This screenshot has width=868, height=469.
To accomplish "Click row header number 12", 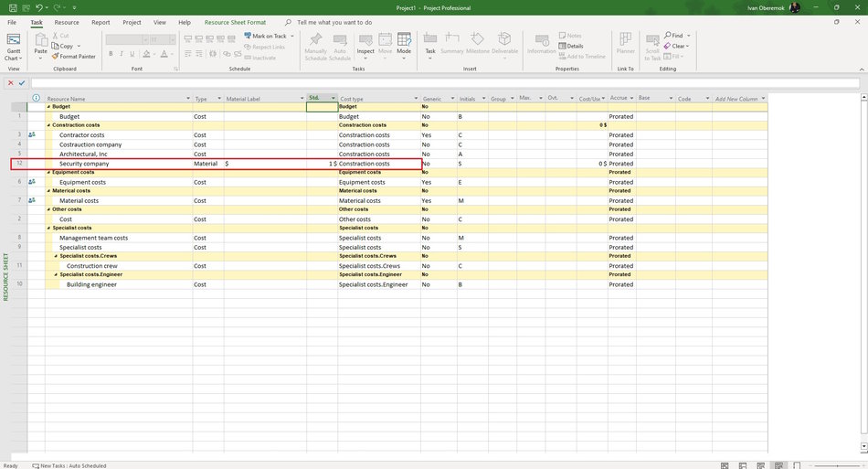I will pos(19,164).
